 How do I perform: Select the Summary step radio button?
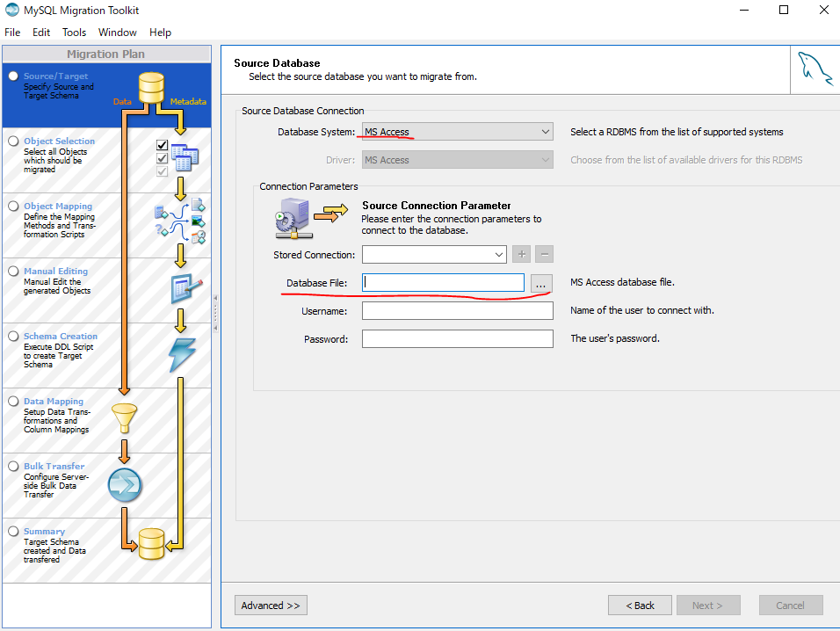pos(13,531)
